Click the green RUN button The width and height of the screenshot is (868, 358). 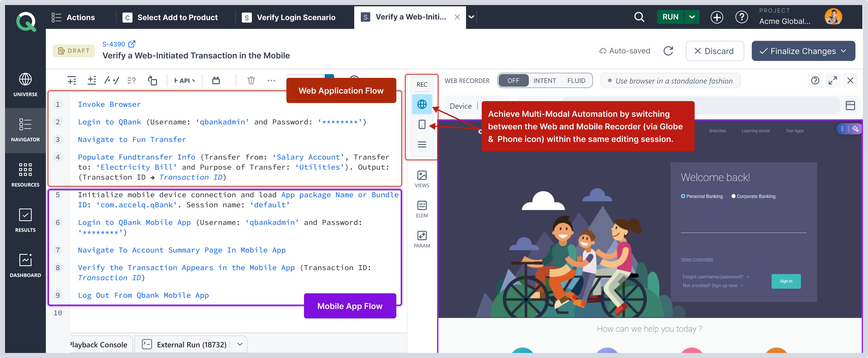point(670,17)
